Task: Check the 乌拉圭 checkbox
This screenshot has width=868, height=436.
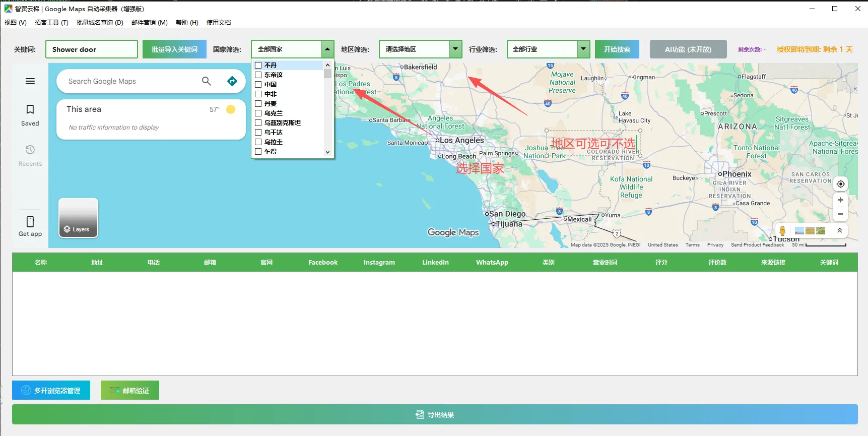Action: tap(258, 142)
